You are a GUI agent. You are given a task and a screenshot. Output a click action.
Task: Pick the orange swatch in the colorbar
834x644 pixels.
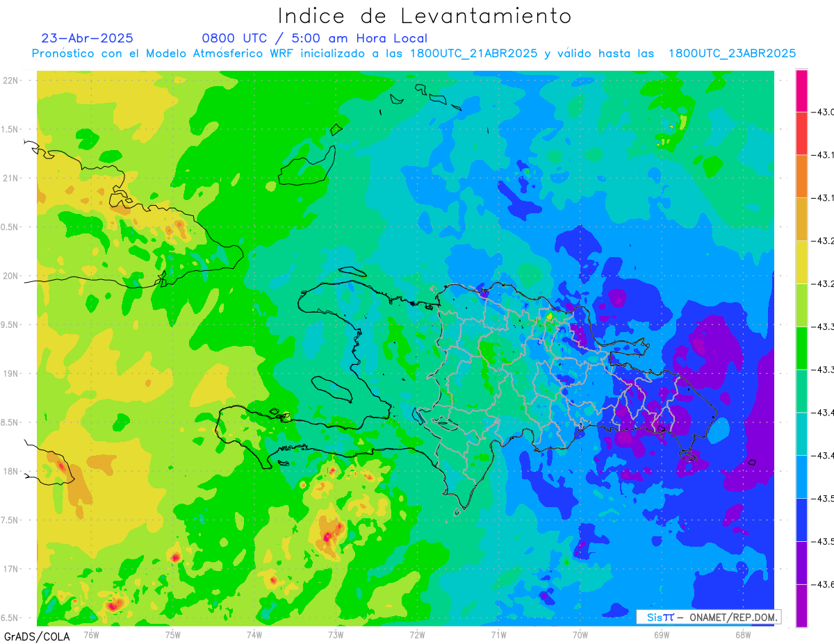pyautogui.click(x=801, y=176)
